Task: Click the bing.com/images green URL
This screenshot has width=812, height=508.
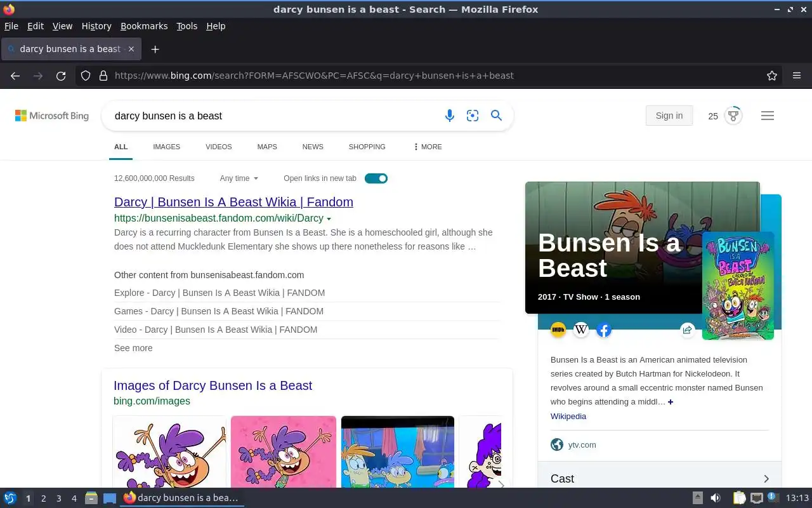Action: click(152, 401)
